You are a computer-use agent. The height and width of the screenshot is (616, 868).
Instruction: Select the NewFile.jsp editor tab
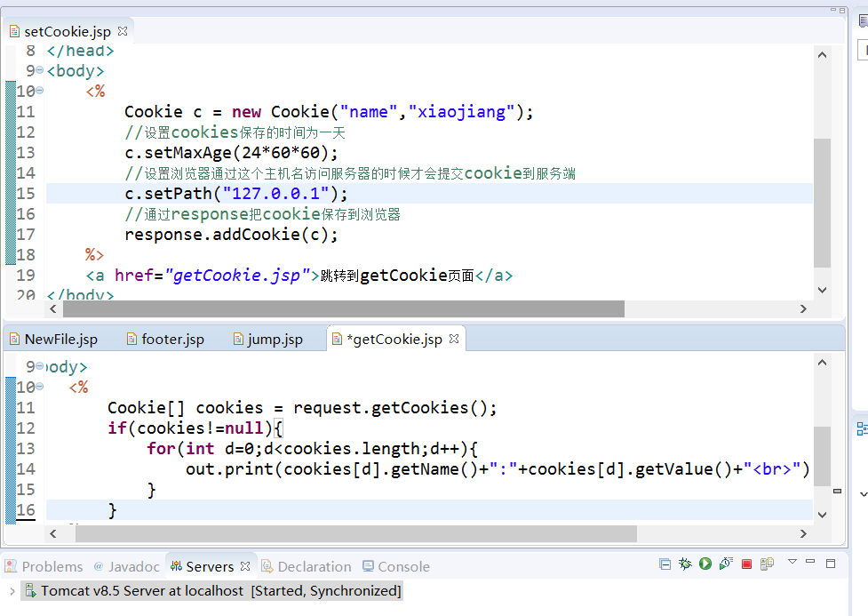[60, 340]
